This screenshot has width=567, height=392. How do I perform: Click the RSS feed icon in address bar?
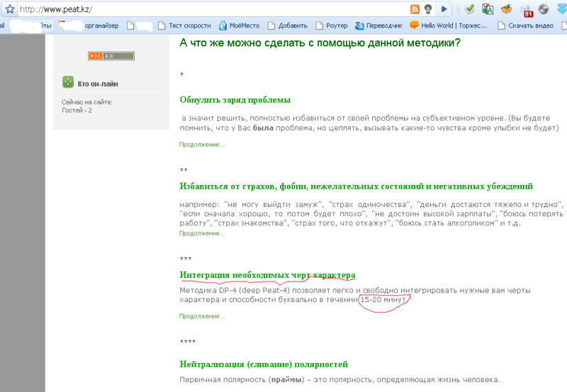(x=415, y=9)
